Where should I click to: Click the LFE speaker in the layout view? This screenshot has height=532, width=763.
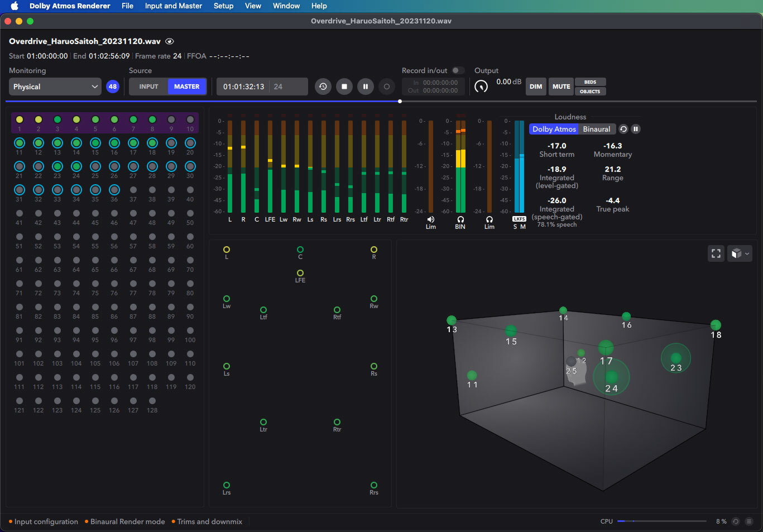pos(300,273)
